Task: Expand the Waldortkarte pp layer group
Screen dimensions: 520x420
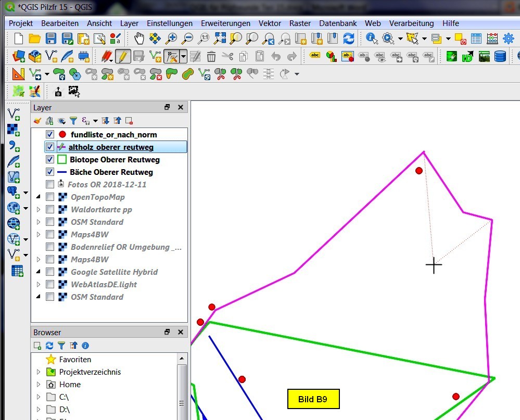Action: coord(38,210)
